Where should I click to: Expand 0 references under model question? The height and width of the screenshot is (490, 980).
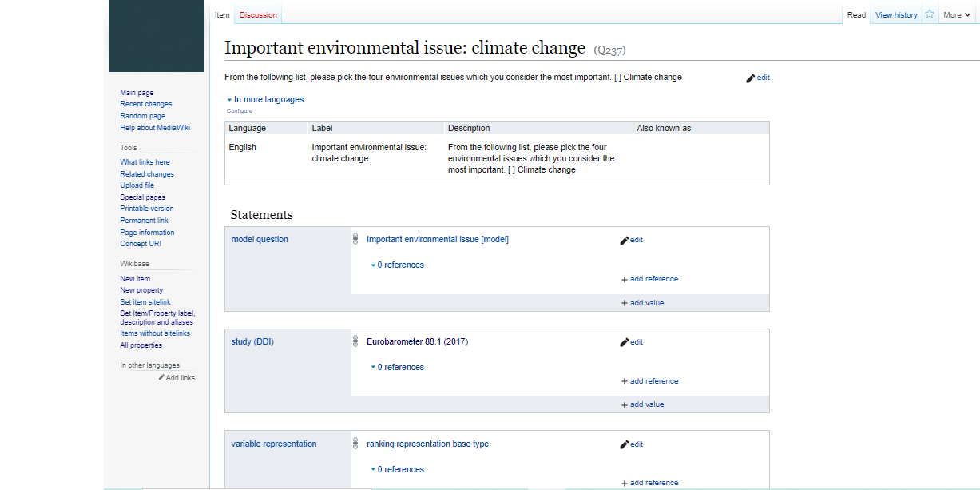(x=399, y=265)
